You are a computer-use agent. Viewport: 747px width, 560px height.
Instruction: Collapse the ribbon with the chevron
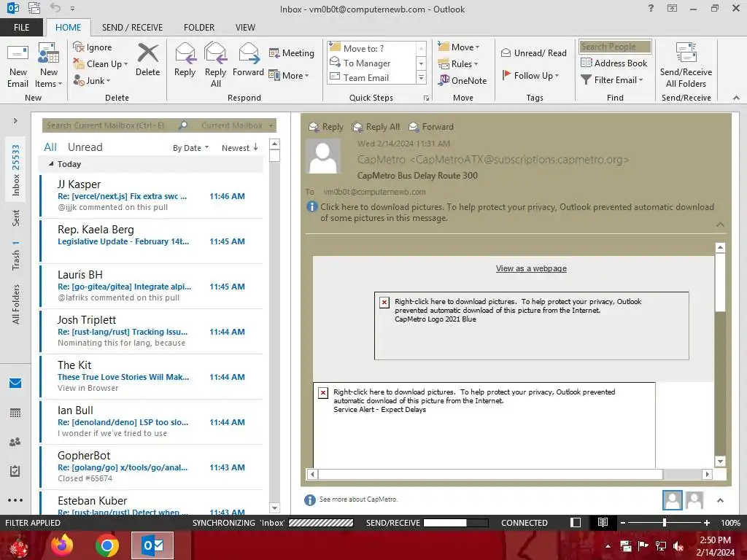click(x=736, y=98)
